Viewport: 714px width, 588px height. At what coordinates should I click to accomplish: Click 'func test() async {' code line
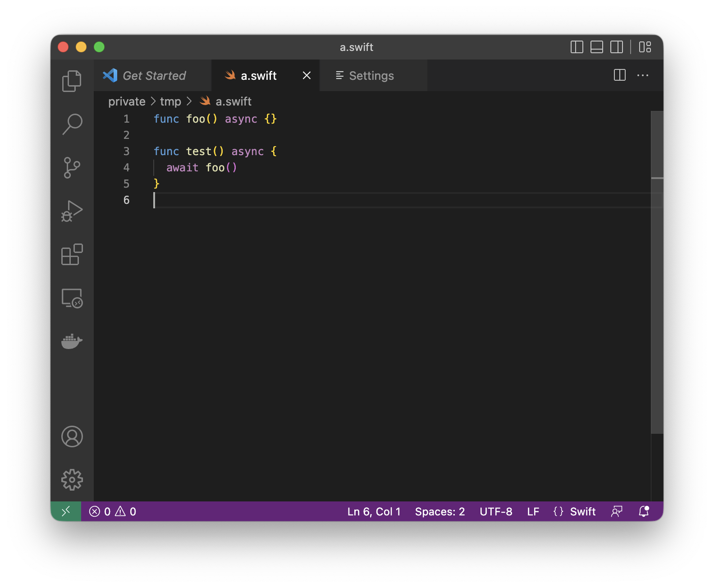click(215, 151)
